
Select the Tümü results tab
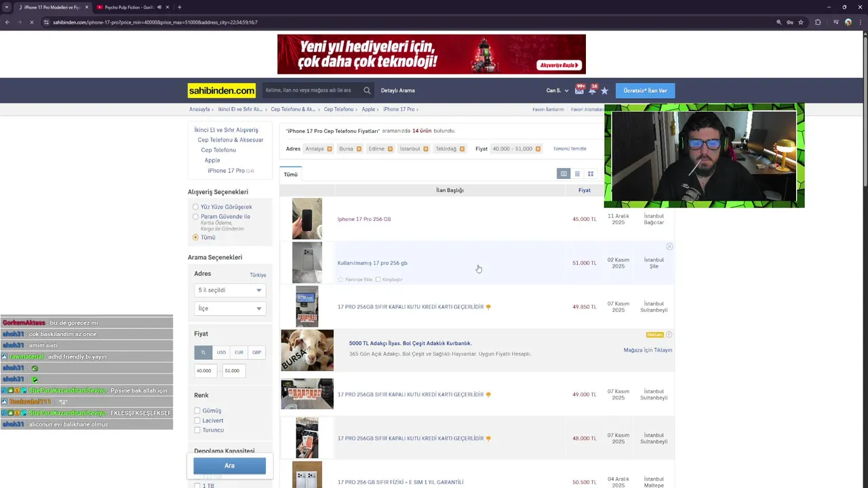(290, 174)
